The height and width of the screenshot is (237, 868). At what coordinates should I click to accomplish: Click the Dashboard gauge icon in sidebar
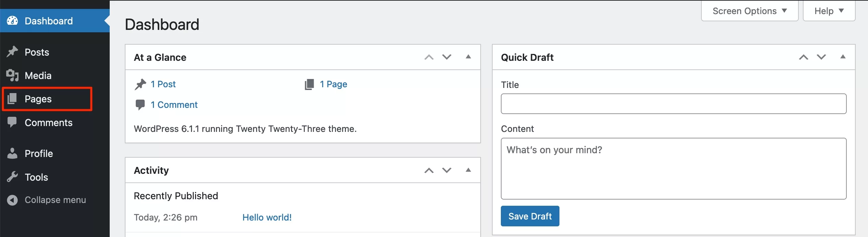(12, 21)
